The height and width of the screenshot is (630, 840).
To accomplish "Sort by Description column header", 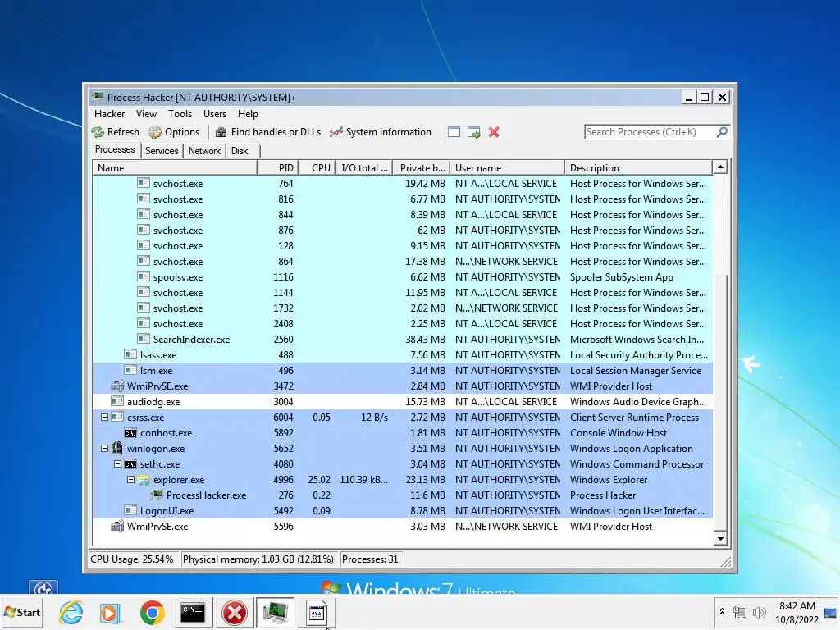I will [x=638, y=167].
